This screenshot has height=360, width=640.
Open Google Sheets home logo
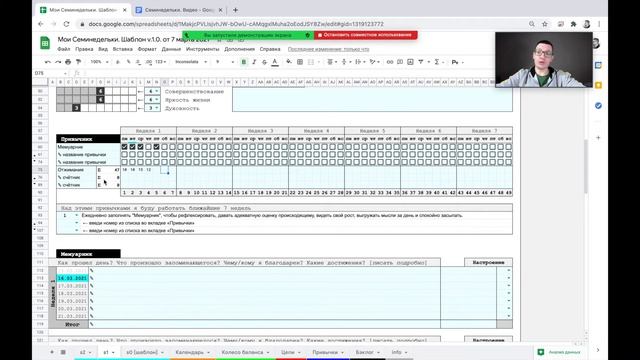click(x=45, y=43)
